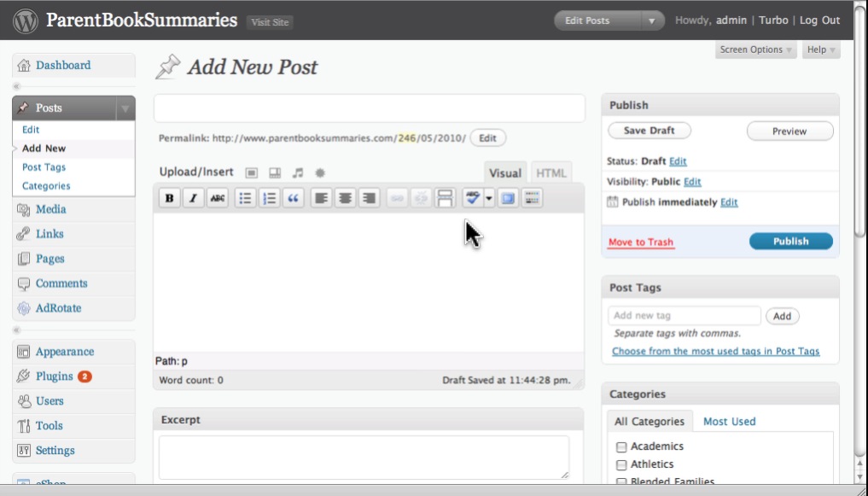Click the Add Video icon
Image resolution: width=868 pixels, height=496 pixels.
pos(275,173)
